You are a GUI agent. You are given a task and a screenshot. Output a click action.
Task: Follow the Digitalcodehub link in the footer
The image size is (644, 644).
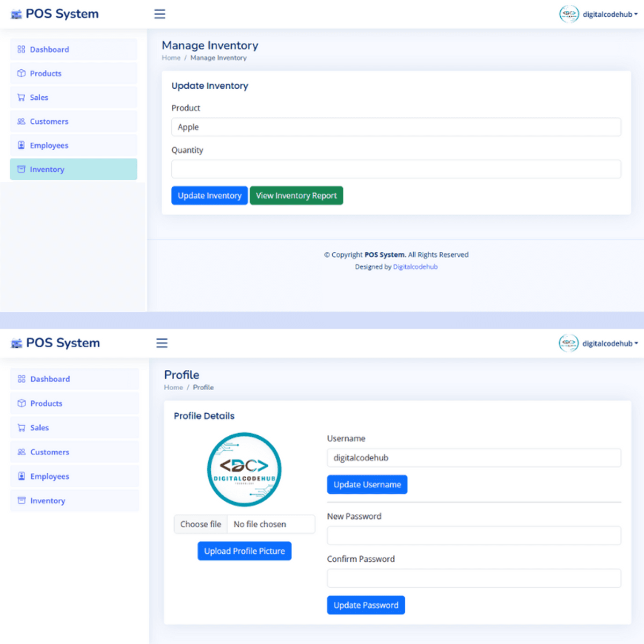(x=415, y=267)
